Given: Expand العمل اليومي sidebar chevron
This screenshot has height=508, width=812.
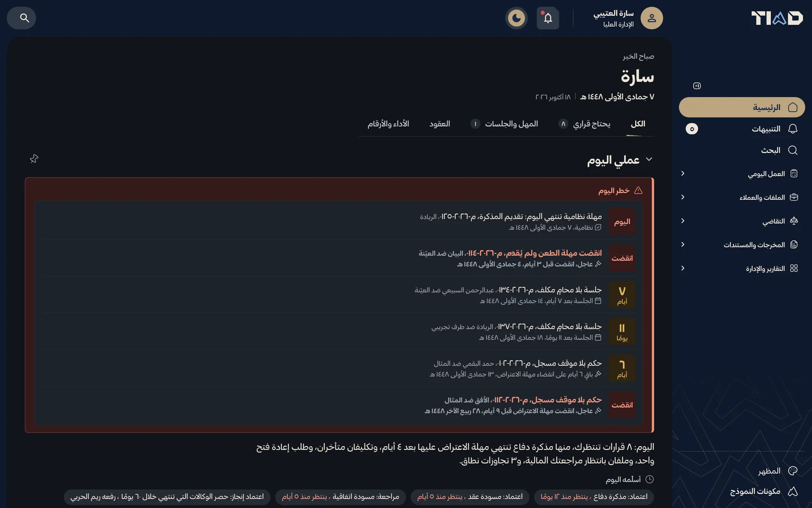Looking at the screenshot, I should point(683,173).
